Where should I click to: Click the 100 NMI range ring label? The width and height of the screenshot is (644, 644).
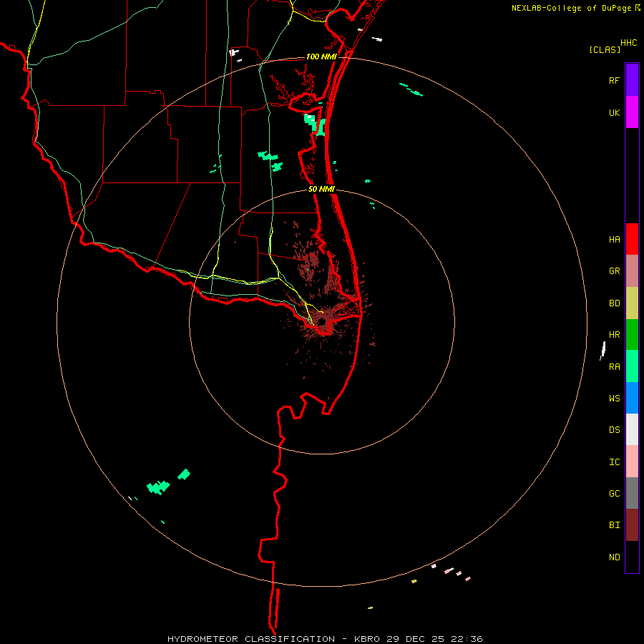pos(321,57)
